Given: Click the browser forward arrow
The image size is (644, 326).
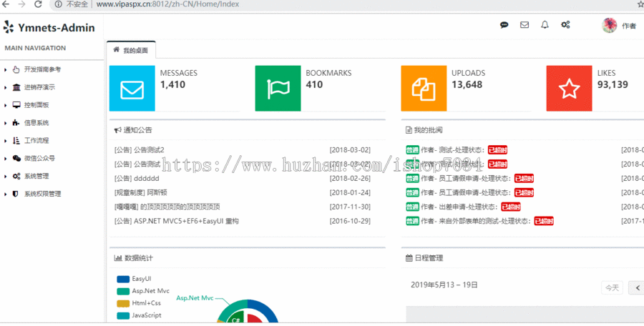Looking at the screenshot, I should pos(21,4).
